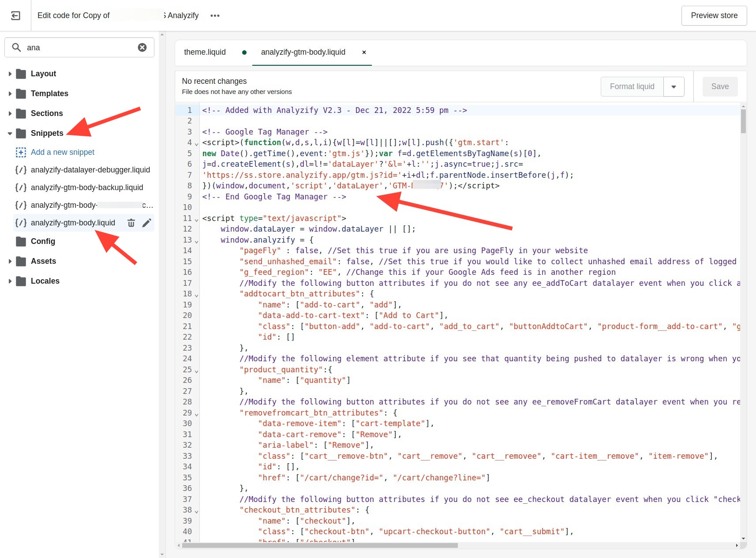Click the search magnifier icon
The height and width of the screenshot is (558, 756).
(x=16, y=47)
